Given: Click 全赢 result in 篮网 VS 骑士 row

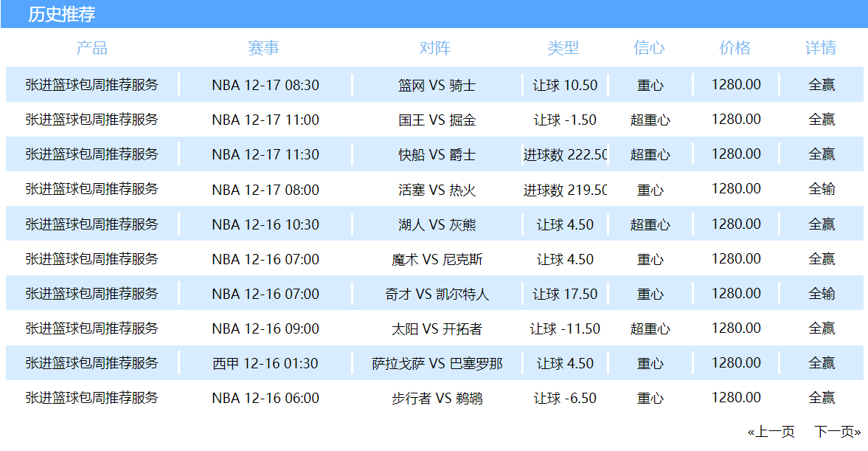Looking at the screenshot, I should point(822,85).
